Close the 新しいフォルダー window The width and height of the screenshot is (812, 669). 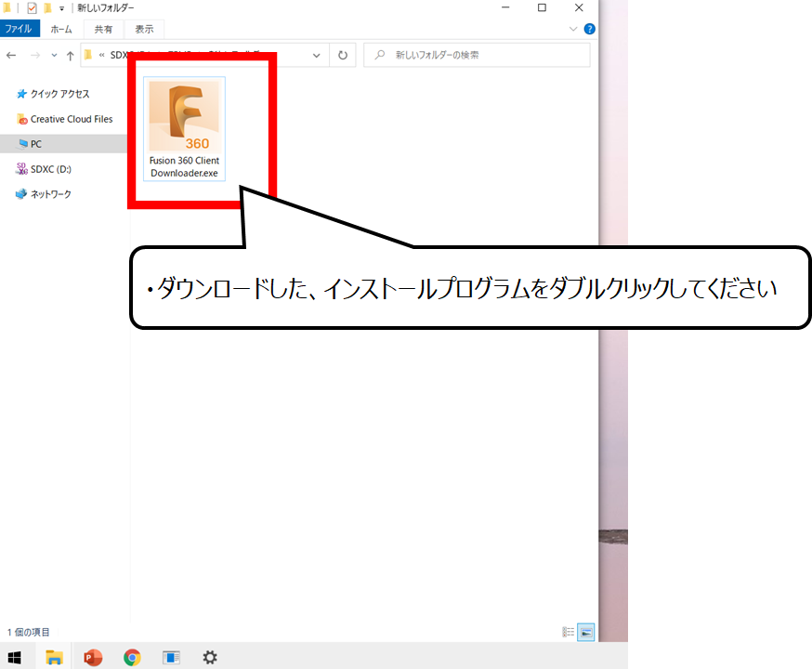pos(579,7)
